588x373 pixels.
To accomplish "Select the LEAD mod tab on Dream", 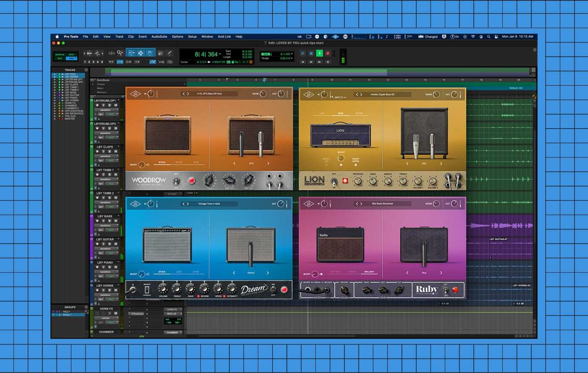I will click(179, 272).
